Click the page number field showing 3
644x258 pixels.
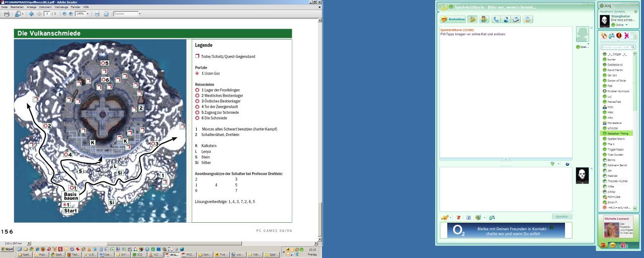[x=47, y=14]
